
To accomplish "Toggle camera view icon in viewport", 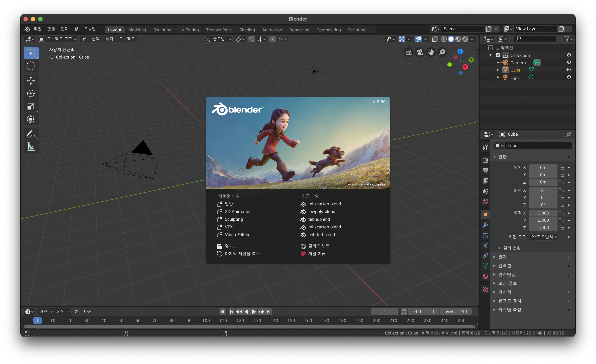I will pos(420,52).
